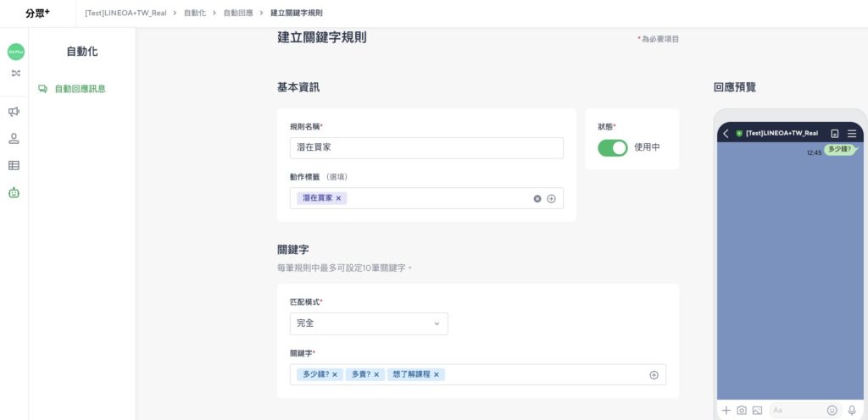Add a keyword with the circled plus icon
This screenshot has width=868, height=420.
tap(654, 375)
